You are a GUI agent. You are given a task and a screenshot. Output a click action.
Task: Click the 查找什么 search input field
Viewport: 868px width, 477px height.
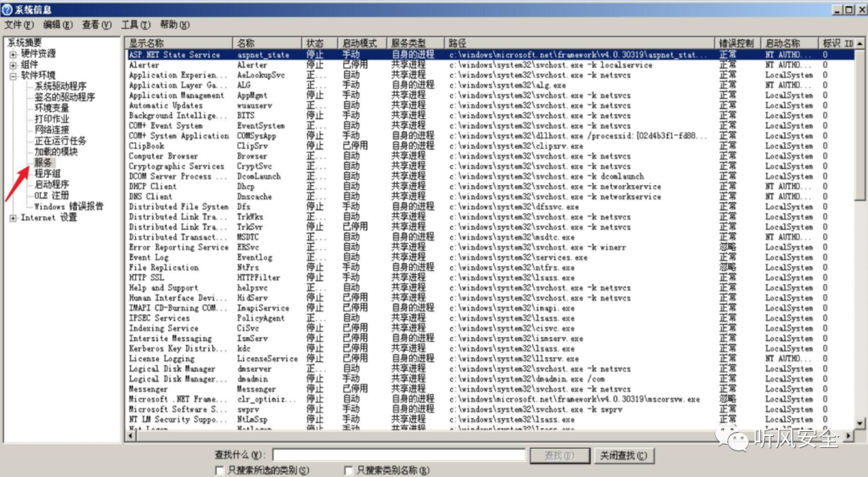399,455
